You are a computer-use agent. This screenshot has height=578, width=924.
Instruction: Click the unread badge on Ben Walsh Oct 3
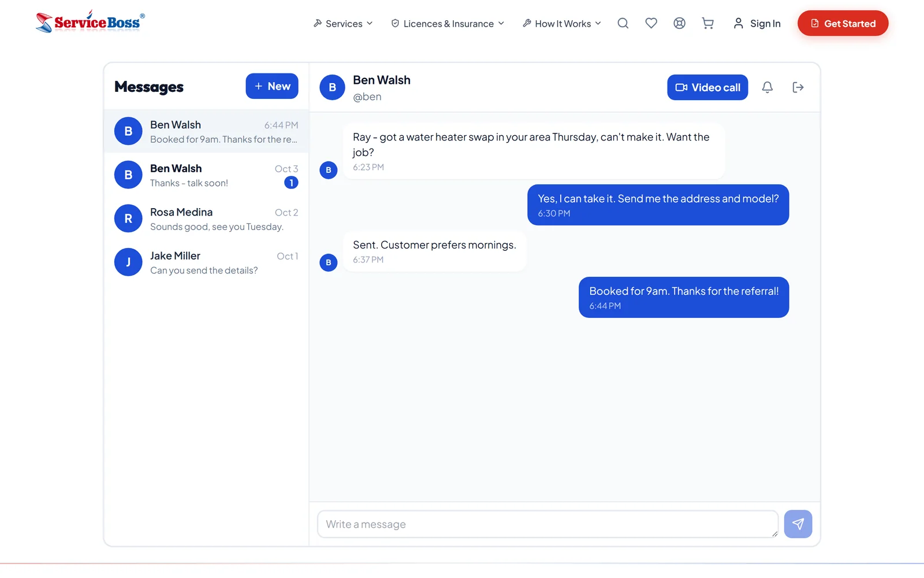click(291, 183)
